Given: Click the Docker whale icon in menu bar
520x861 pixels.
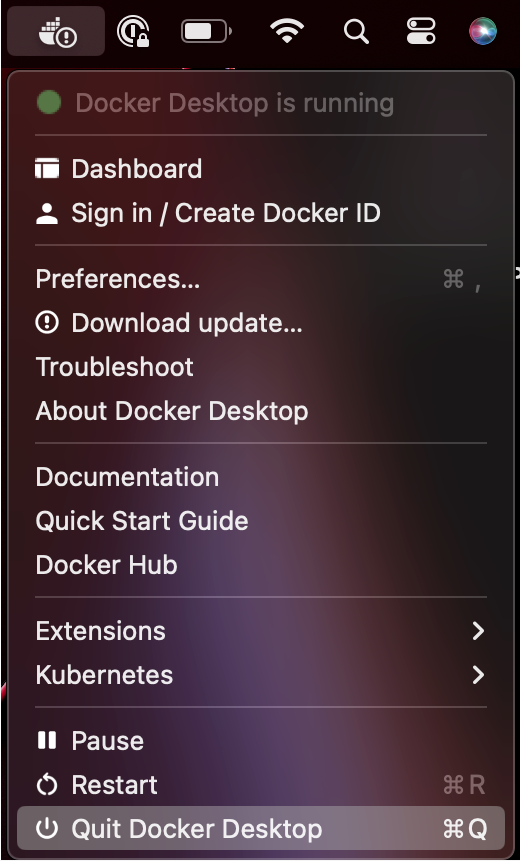Looking at the screenshot, I should pos(57,31).
